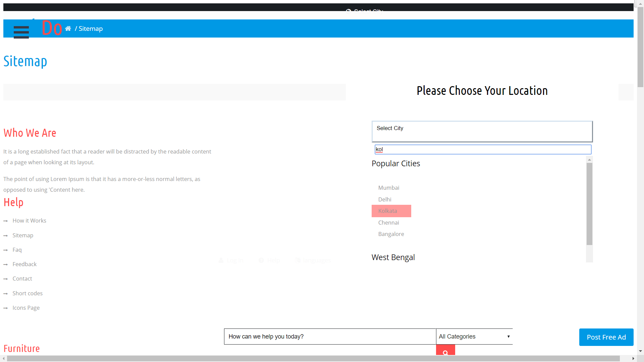This screenshot has width=644, height=362.
Task: Select Kolkata from Popular Cities
Action: point(388,211)
